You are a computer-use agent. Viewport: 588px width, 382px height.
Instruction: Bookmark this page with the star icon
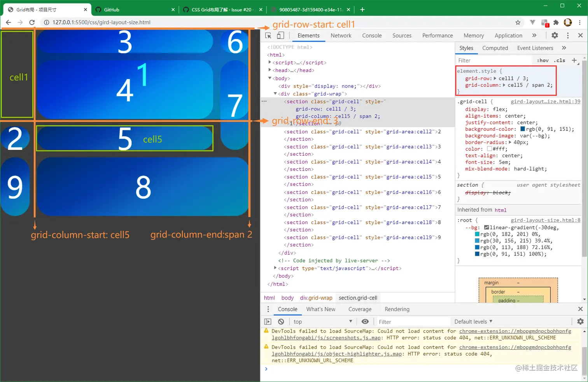coord(518,23)
